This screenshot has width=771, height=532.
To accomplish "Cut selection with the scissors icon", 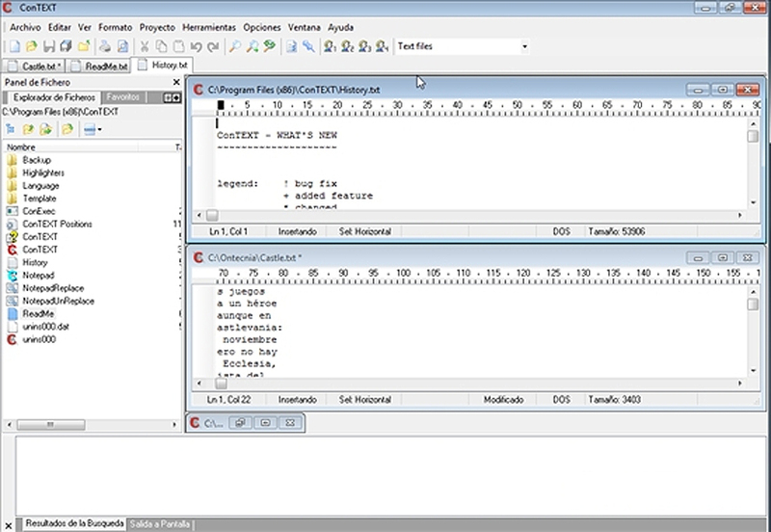I will tap(144, 46).
